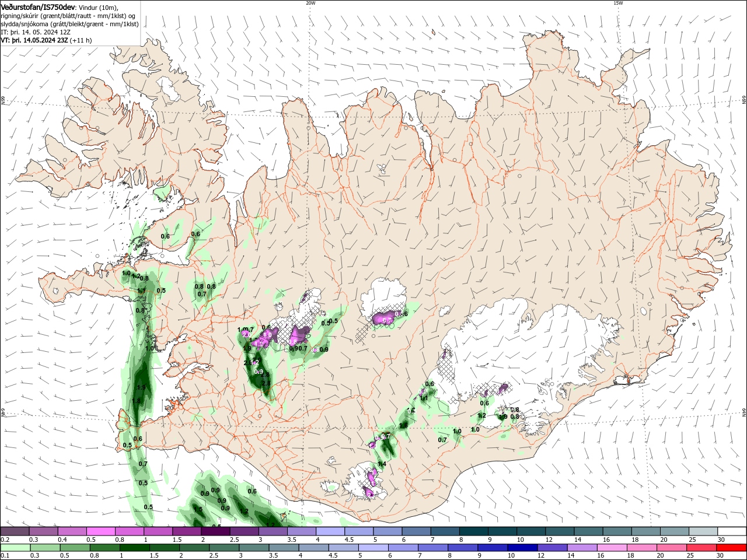The width and height of the screenshot is (747, 560).
Task: Select the dark teal 8 sleet/snow swatch
Action: 473,531
